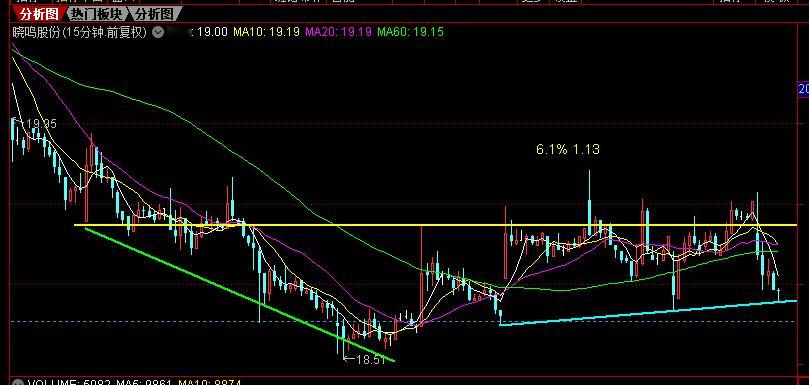Select the white dashed horizontal price line
This screenshot has height=385, width=809.
[x=402, y=322]
